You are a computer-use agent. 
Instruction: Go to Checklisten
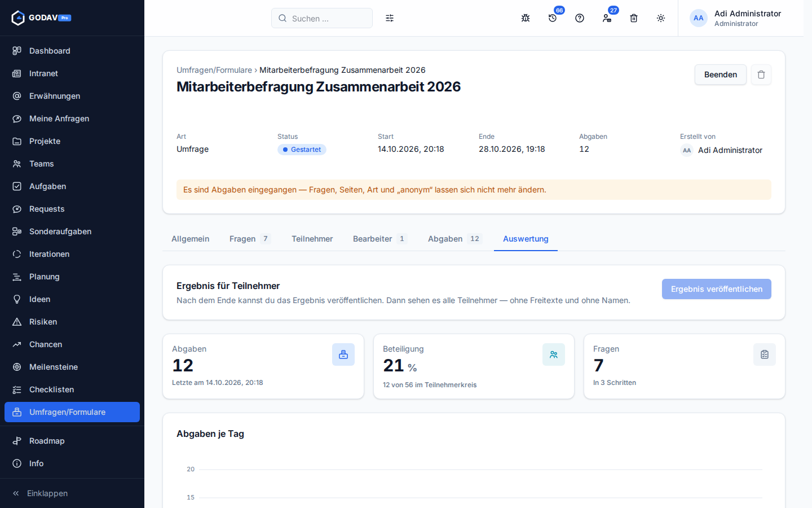pyautogui.click(x=72, y=389)
